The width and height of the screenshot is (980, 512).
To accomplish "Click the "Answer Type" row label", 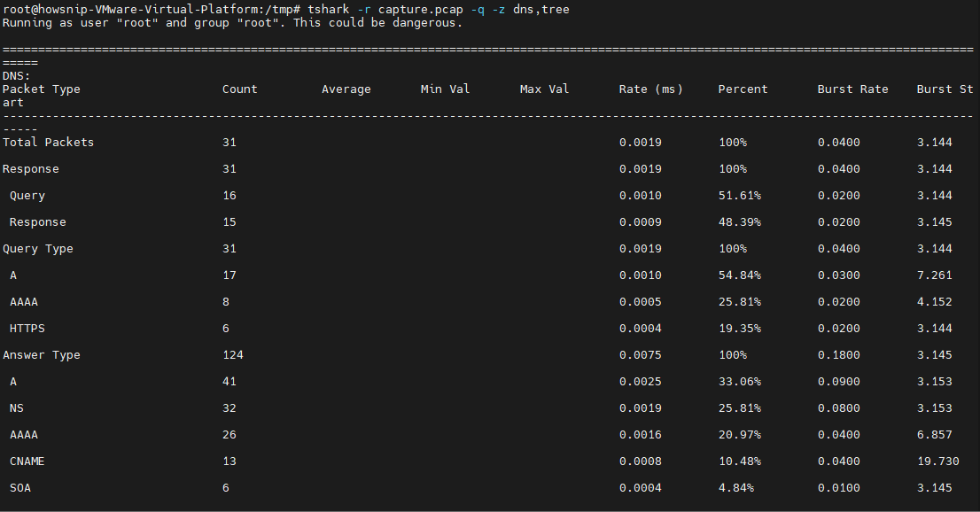I will point(42,355).
